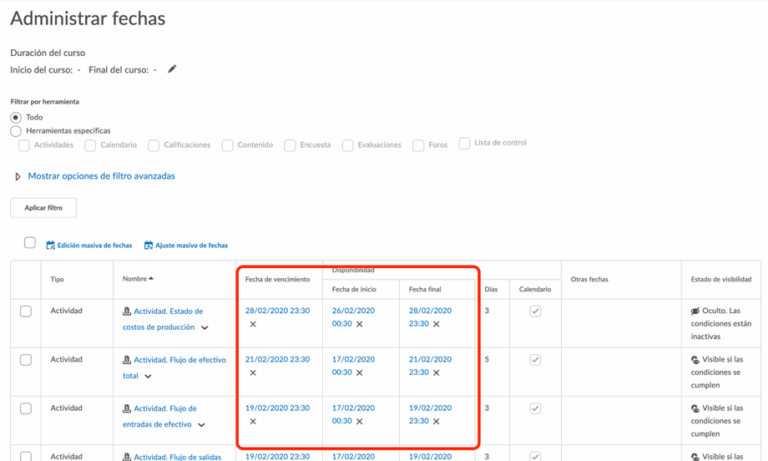This screenshot has width=768, height=461.
Task: Sort the table by Nombre column header
Action: point(137,279)
